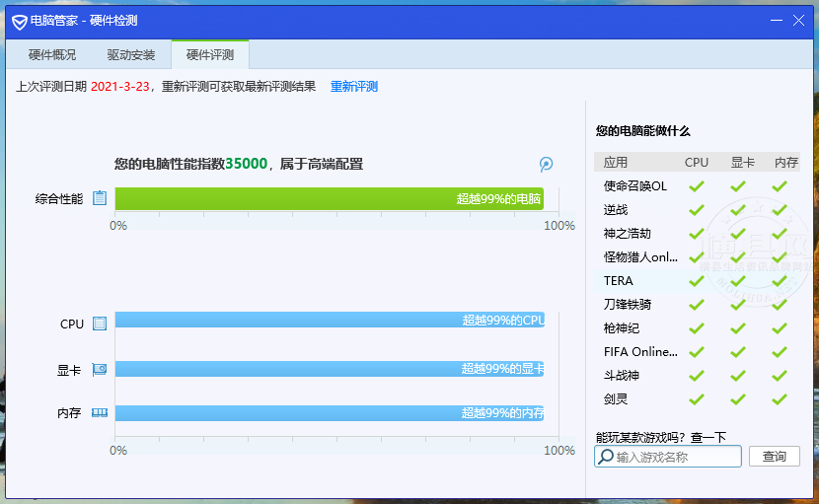
Task: Click the 应用 column header
Action: click(x=616, y=163)
